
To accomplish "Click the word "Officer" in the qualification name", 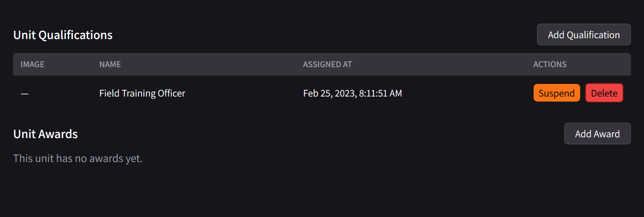I will click(170, 93).
